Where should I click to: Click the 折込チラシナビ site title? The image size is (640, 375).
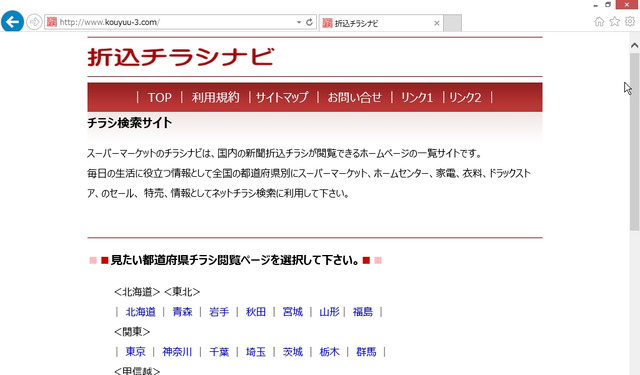tap(181, 57)
